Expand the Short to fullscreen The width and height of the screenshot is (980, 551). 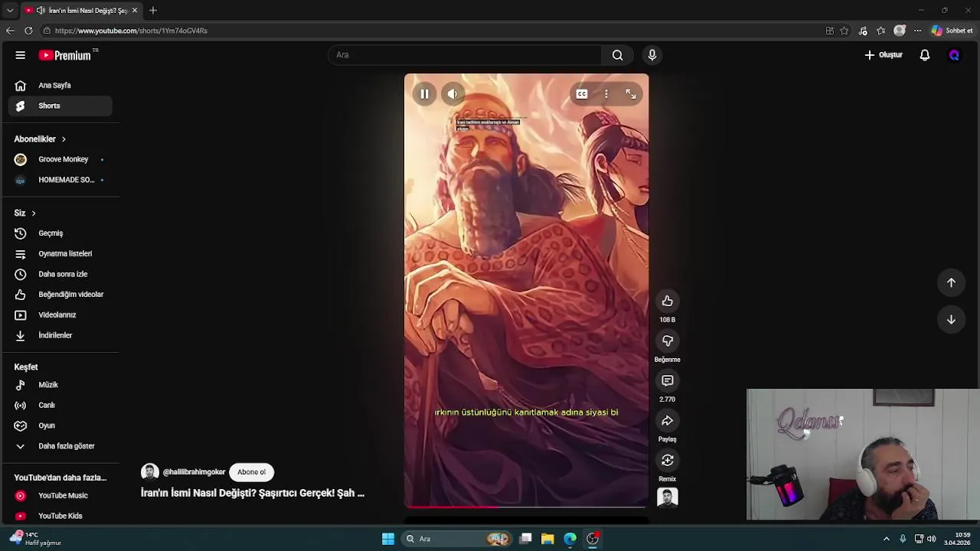point(631,94)
